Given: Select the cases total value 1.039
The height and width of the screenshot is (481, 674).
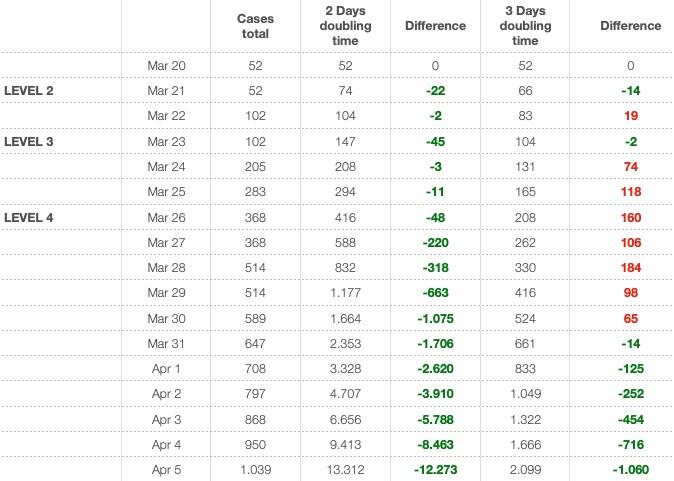Looking at the screenshot, I should [x=256, y=469].
